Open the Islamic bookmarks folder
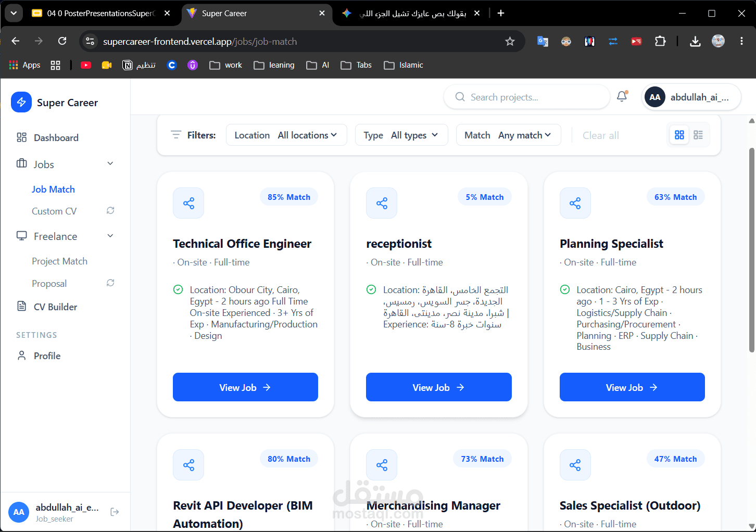Viewport: 756px width, 532px height. [x=404, y=65]
